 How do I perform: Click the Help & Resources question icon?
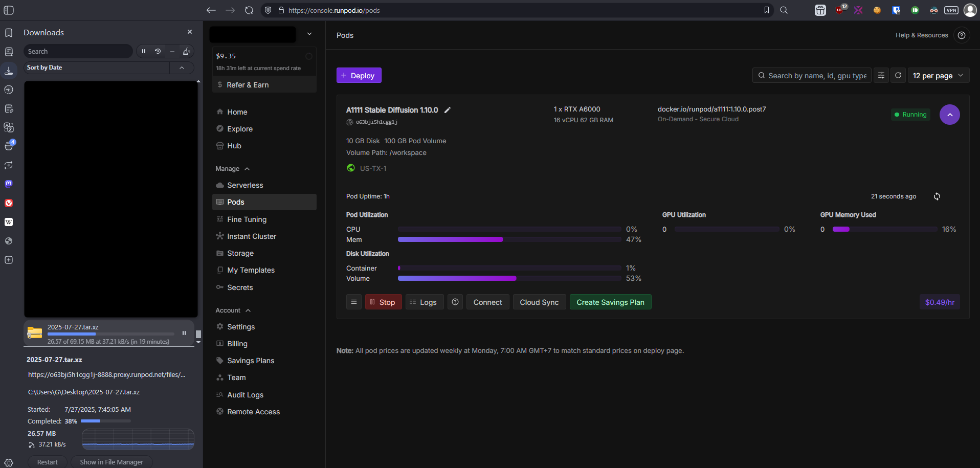click(x=961, y=35)
